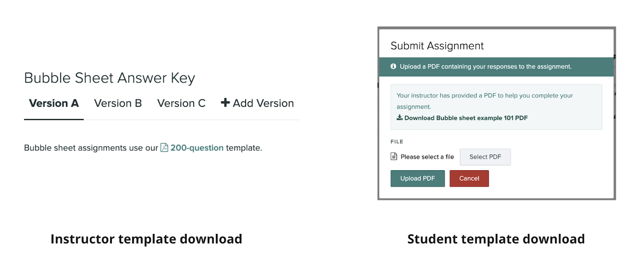
Task: Click the Instructor template download caption
Action: (146, 239)
